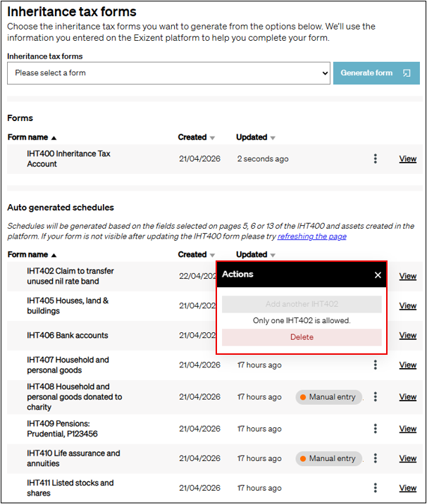427x504 pixels.
Task: Sort Forms table by Form name
Action: [x=32, y=138]
